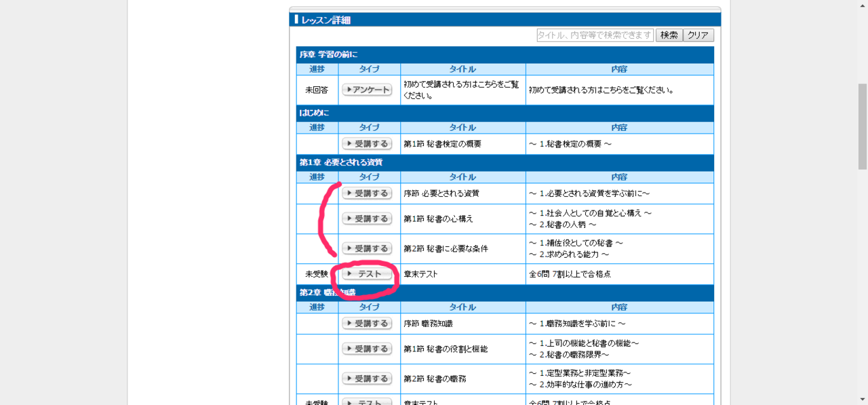This screenshot has height=405, width=868.
Task: Click the scrollbar up arrow
Action: [x=862, y=5]
